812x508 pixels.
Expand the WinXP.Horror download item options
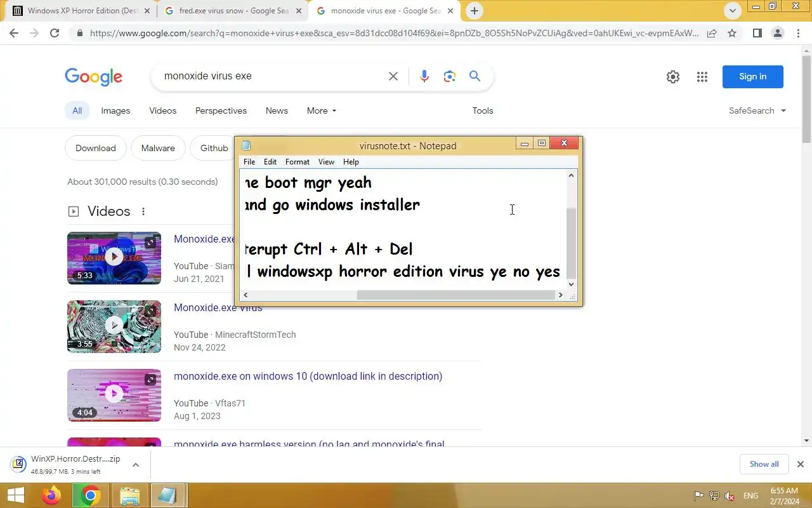pyautogui.click(x=136, y=465)
